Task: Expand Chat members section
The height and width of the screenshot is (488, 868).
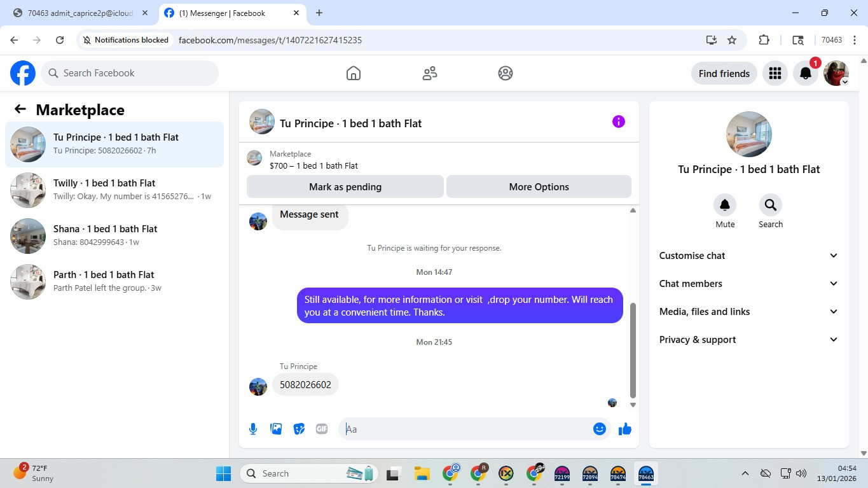Action: (x=749, y=284)
